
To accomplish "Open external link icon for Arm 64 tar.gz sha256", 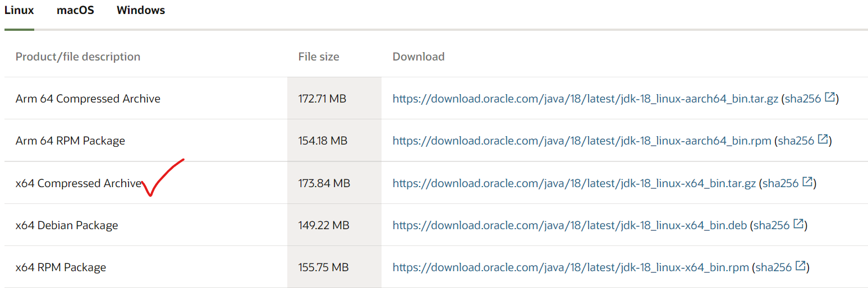I will pos(830,98).
